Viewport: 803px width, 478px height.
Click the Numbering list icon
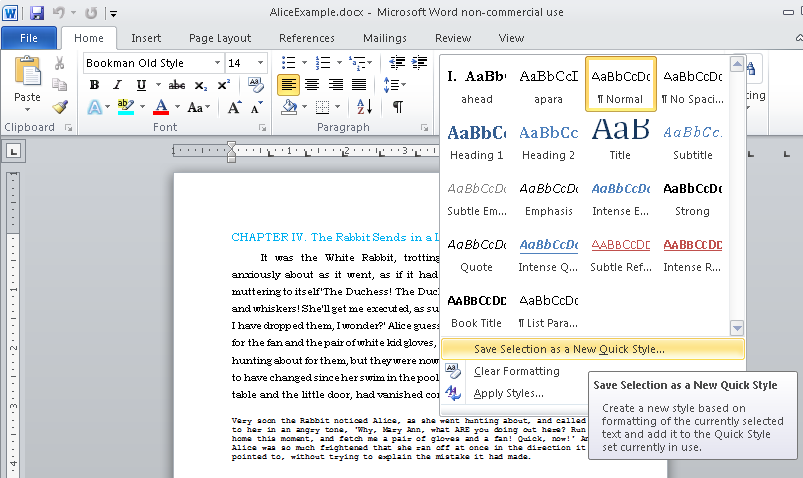pos(323,63)
